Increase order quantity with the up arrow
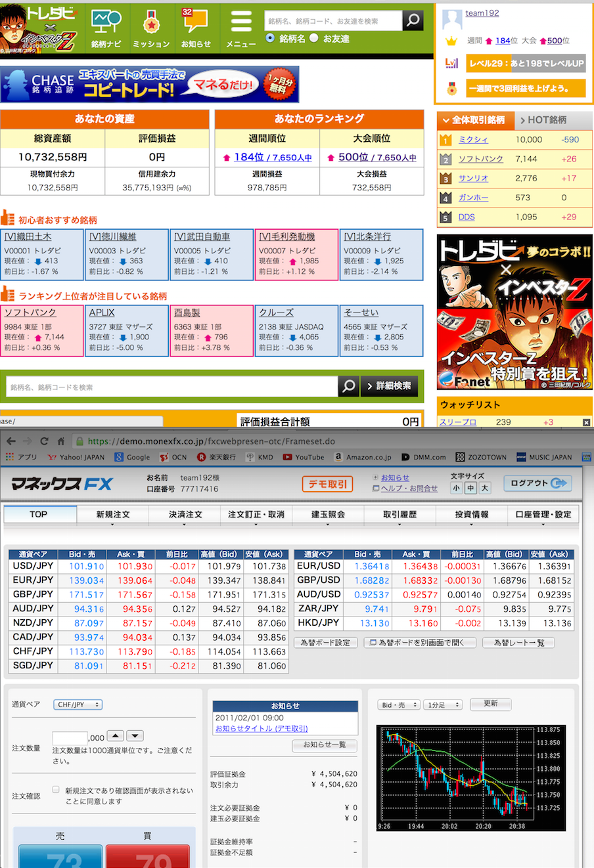Screen dimensions: 594x868 pos(115,736)
